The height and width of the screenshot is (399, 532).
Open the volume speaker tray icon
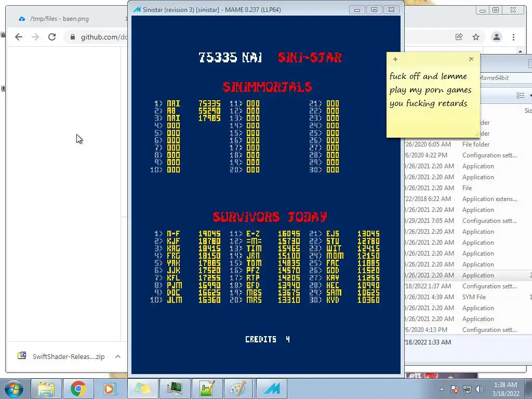tap(480, 389)
